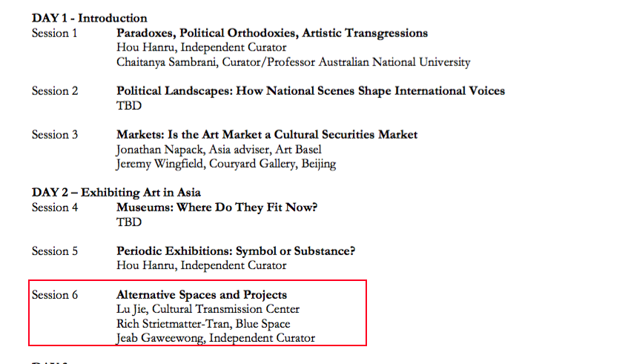This screenshot has width=628, height=364.
Task: Click the DAY 2 – Exhibiting Art in Asia heading
Action: pyautogui.click(x=116, y=193)
